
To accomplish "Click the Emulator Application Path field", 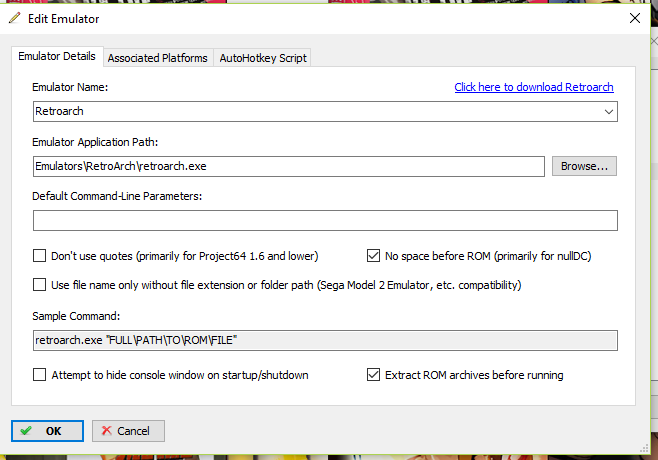I will coord(289,166).
